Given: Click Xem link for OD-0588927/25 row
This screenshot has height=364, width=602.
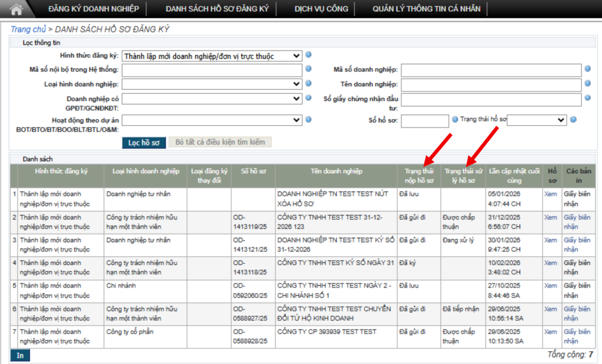Looking at the screenshot, I should 551,309.
